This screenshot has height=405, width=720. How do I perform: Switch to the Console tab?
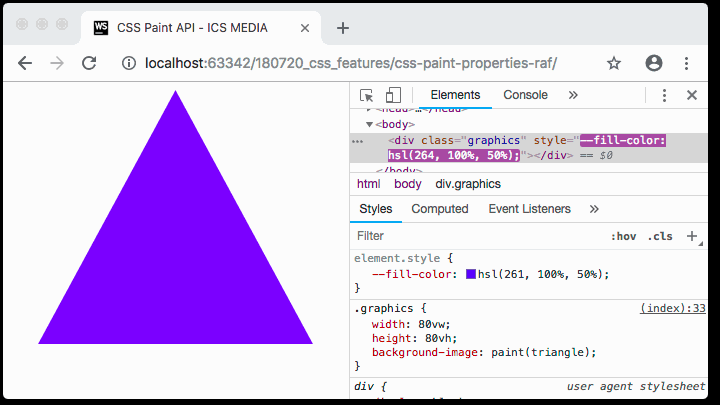pyautogui.click(x=525, y=95)
